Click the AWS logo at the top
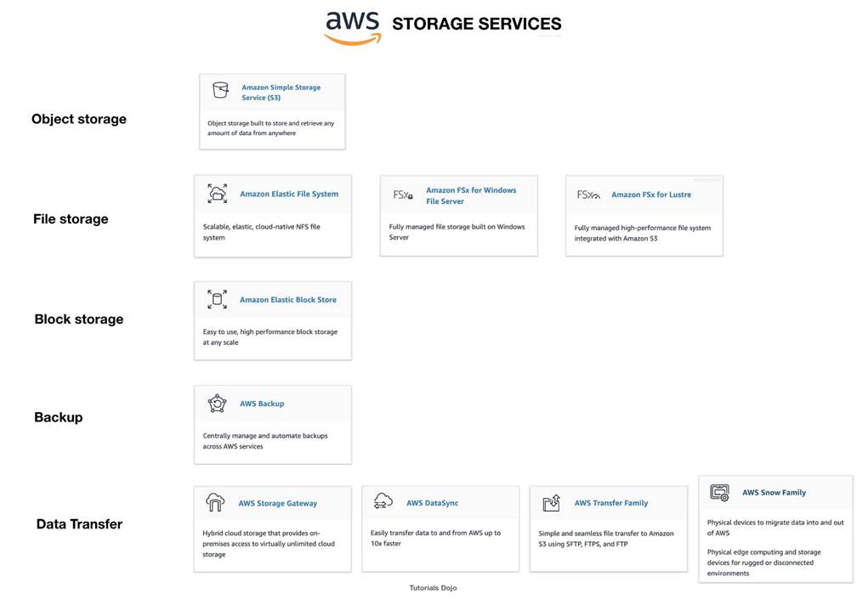The image size is (868, 599). [352, 27]
